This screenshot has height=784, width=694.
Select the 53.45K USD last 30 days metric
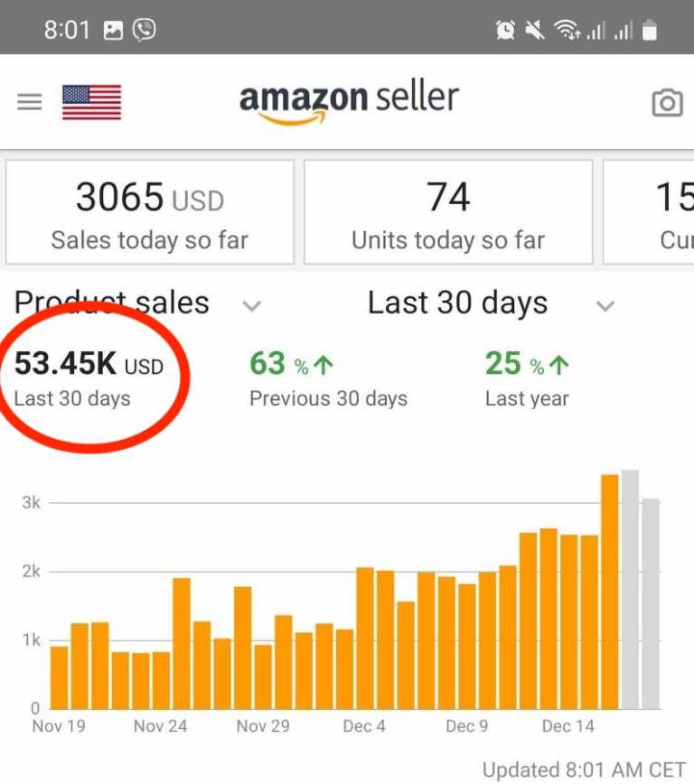tap(89, 378)
